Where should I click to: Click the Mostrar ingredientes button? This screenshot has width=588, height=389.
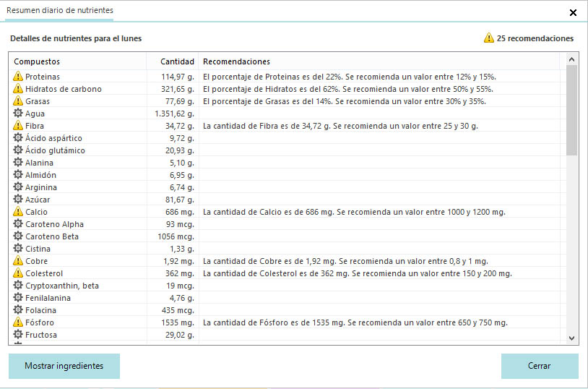pos(64,366)
